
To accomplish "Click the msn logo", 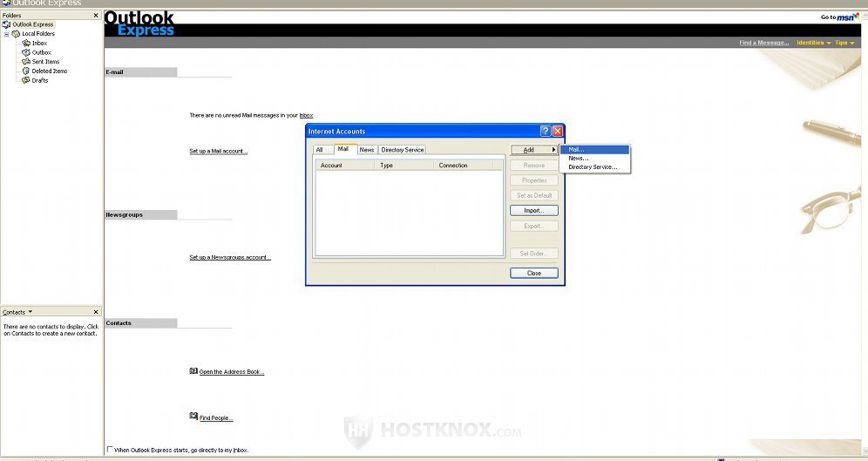I will point(847,17).
